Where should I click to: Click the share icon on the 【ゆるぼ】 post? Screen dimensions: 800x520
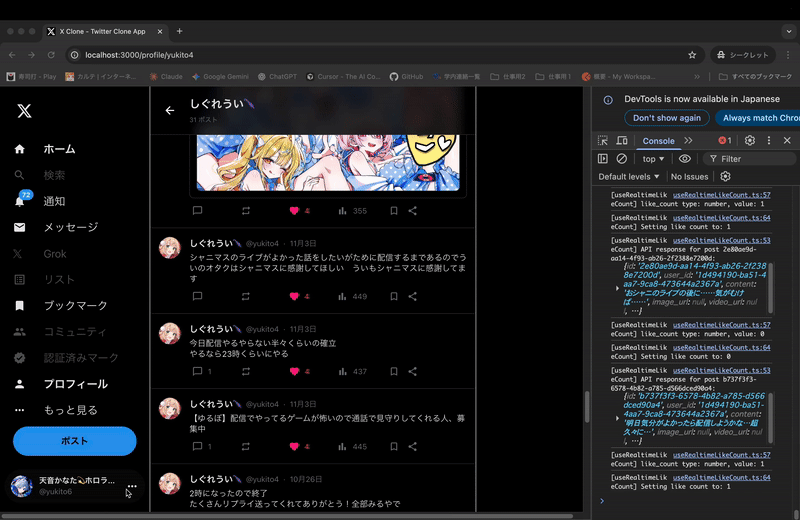[x=413, y=446]
